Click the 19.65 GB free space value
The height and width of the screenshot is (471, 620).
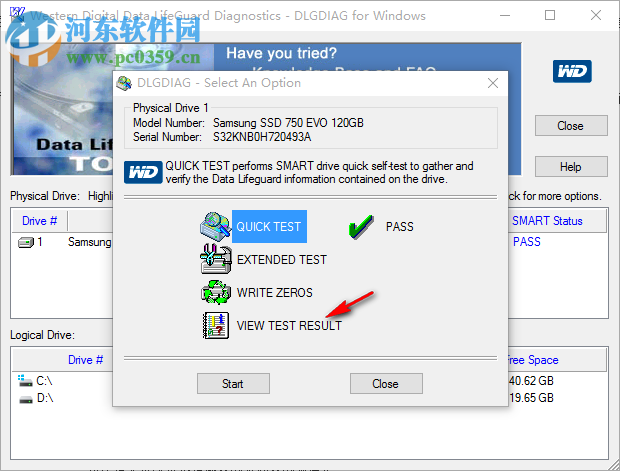coord(531,398)
